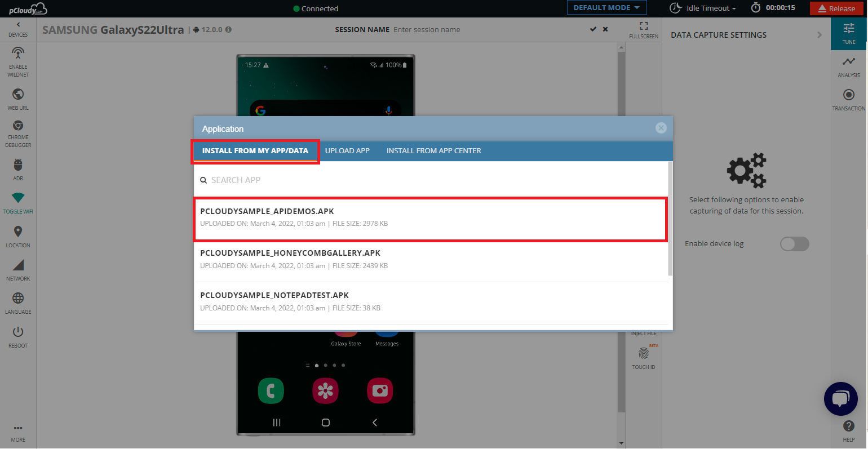Click the Search App field
This screenshot has width=868, height=449.
click(x=431, y=180)
